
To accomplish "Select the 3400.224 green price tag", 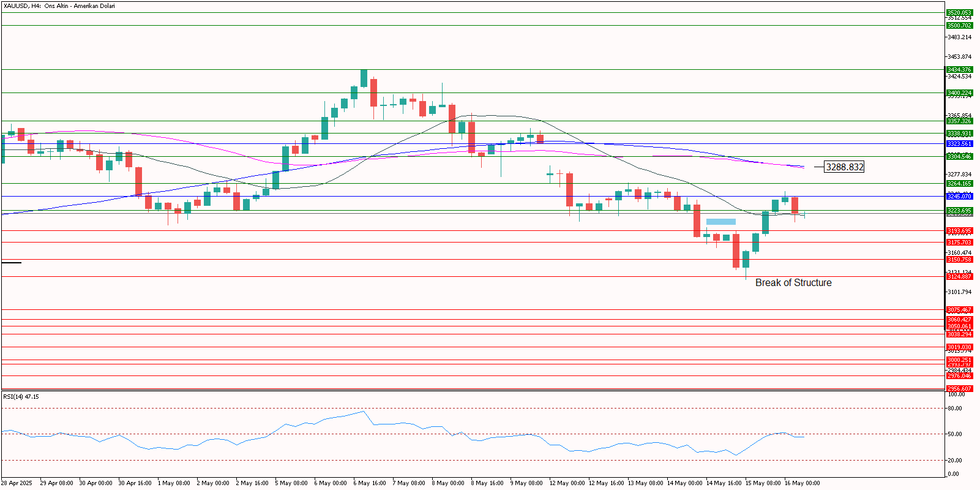I will pyautogui.click(x=959, y=92).
